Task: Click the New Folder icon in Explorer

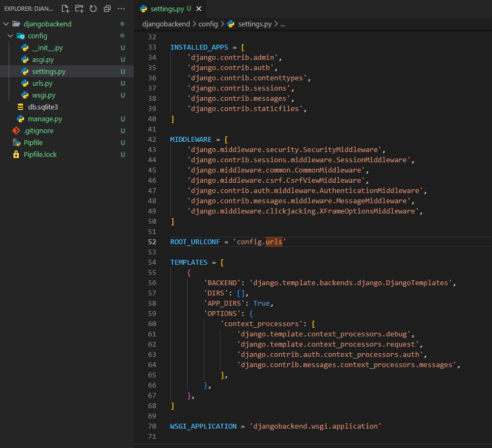Action: click(79, 9)
